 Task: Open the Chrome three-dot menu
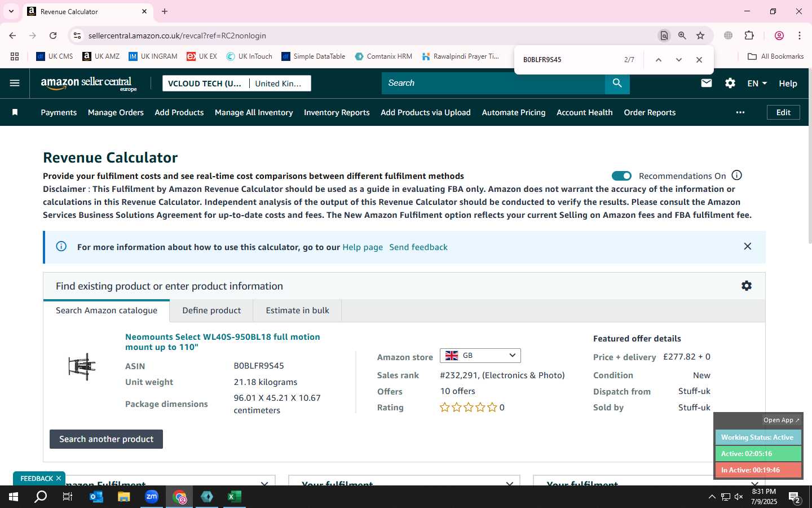point(799,36)
